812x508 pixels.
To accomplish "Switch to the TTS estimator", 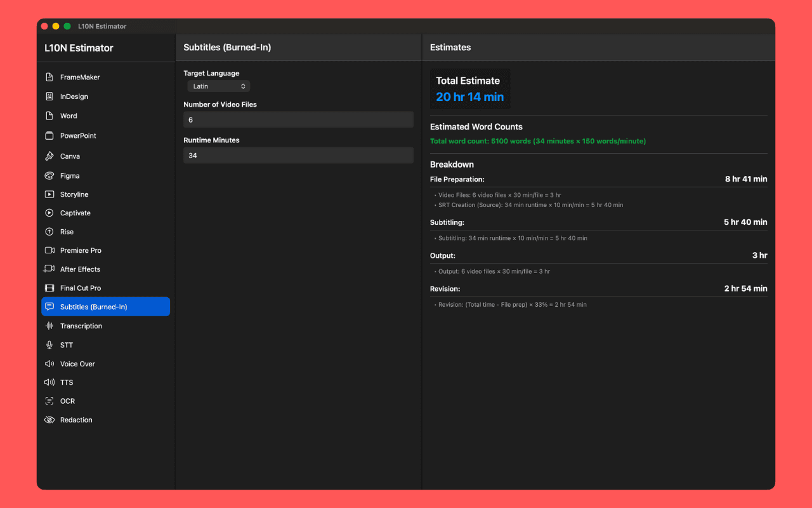I will (x=65, y=382).
